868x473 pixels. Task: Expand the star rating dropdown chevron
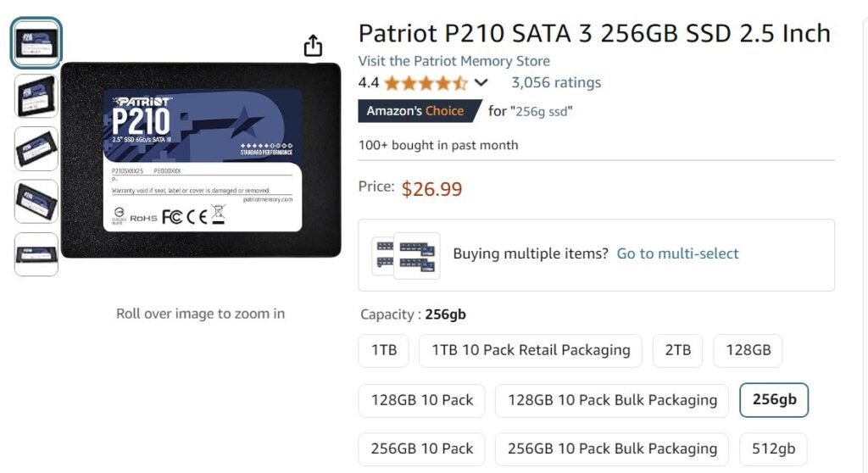coord(481,83)
